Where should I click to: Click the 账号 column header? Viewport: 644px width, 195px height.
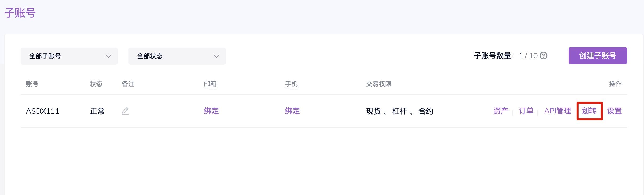[32, 84]
